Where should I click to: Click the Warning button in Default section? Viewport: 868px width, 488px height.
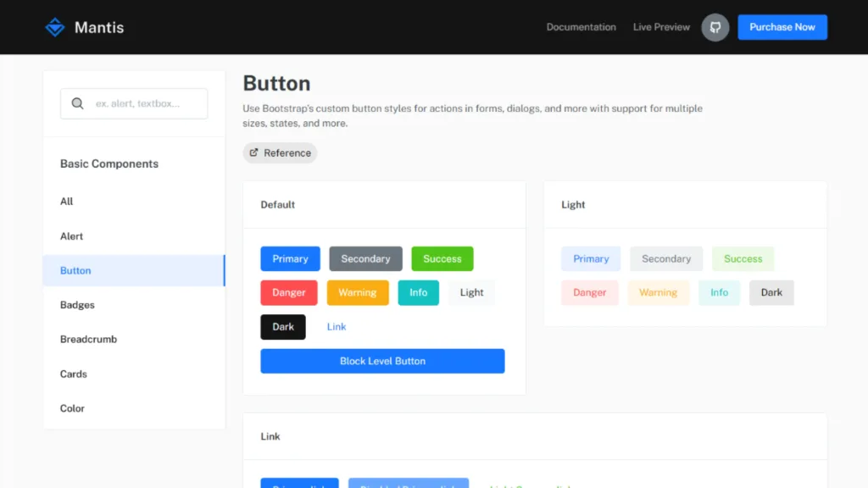tap(358, 292)
